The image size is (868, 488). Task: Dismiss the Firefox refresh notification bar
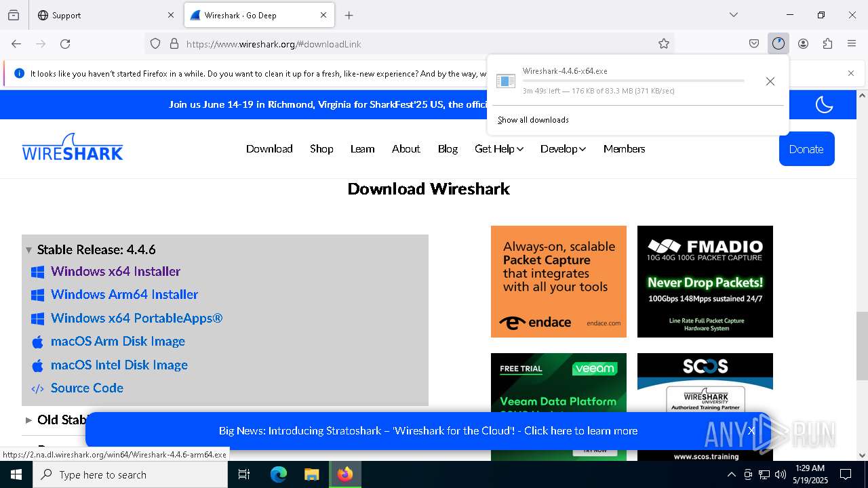tap(851, 73)
